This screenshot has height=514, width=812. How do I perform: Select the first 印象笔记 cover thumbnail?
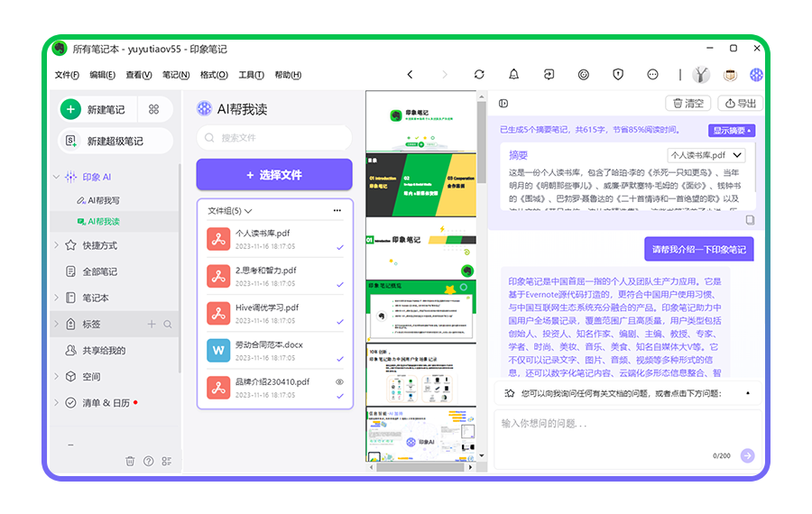click(421, 121)
